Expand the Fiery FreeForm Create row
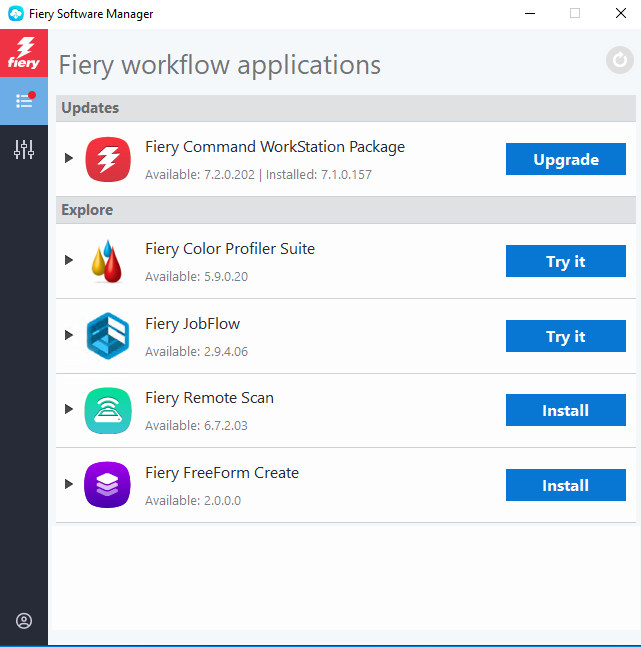The height and width of the screenshot is (647, 641). [x=69, y=485]
